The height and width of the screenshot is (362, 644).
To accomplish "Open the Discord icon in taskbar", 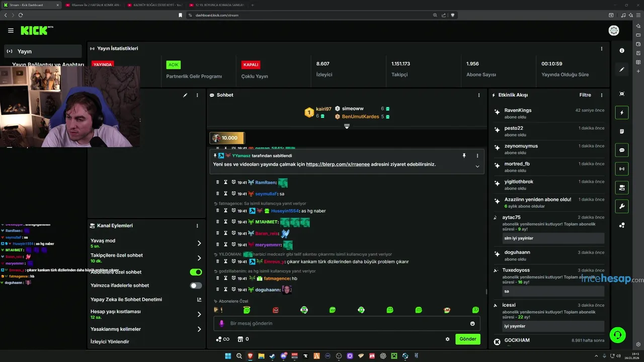I will point(283,356).
